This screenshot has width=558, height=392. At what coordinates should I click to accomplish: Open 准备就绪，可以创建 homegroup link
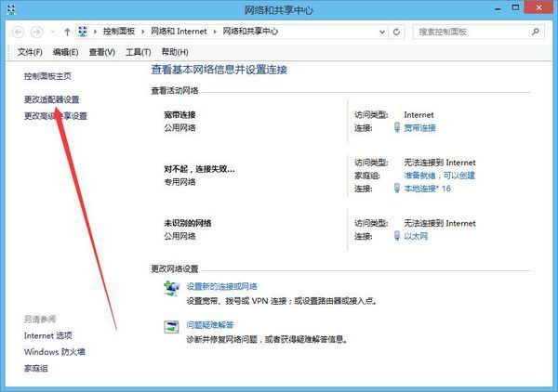[440, 176]
